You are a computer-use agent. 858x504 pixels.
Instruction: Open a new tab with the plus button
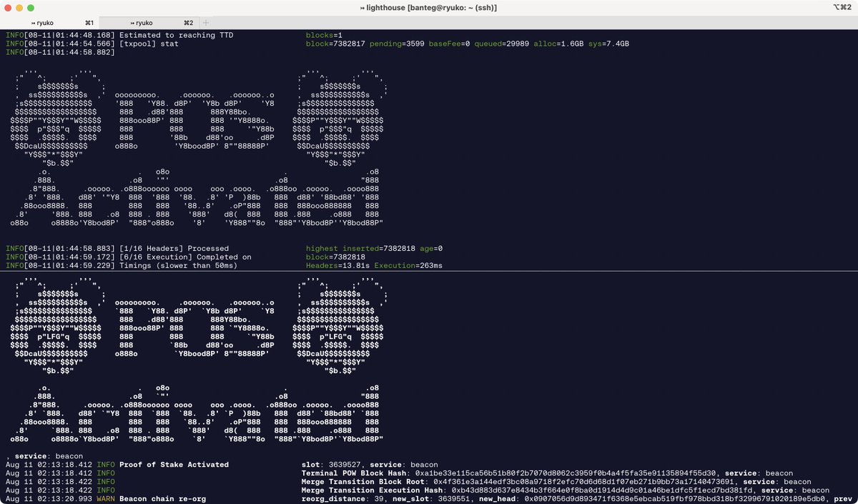(206, 23)
